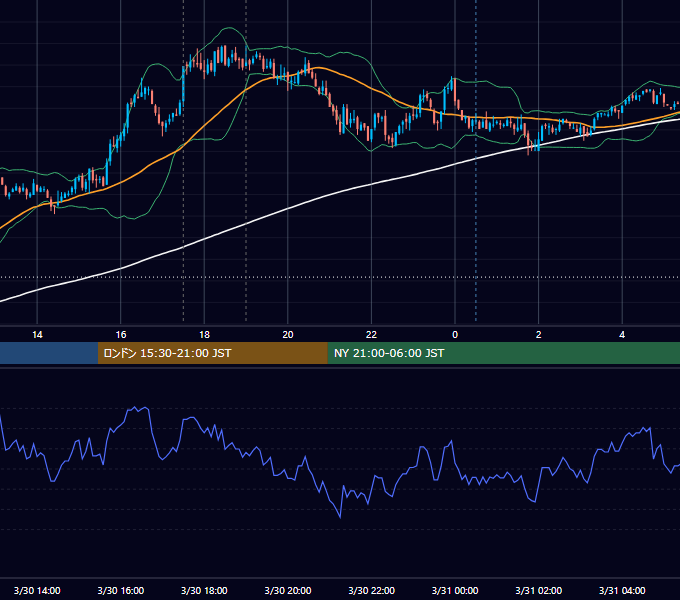Click the blue session bar before ロンドン
This screenshot has height=600, width=680.
coord(49,353)
